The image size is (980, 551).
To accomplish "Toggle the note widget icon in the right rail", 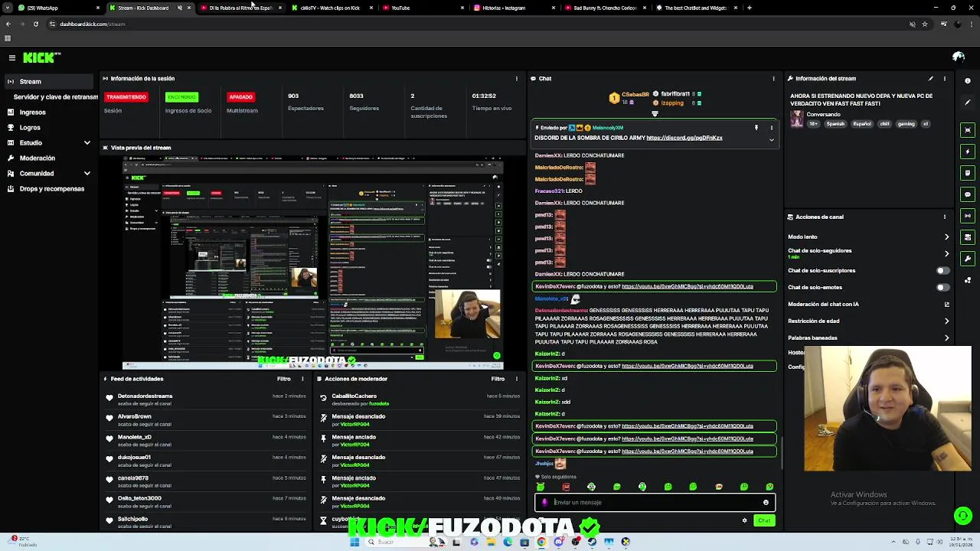I will click(969, 173).
